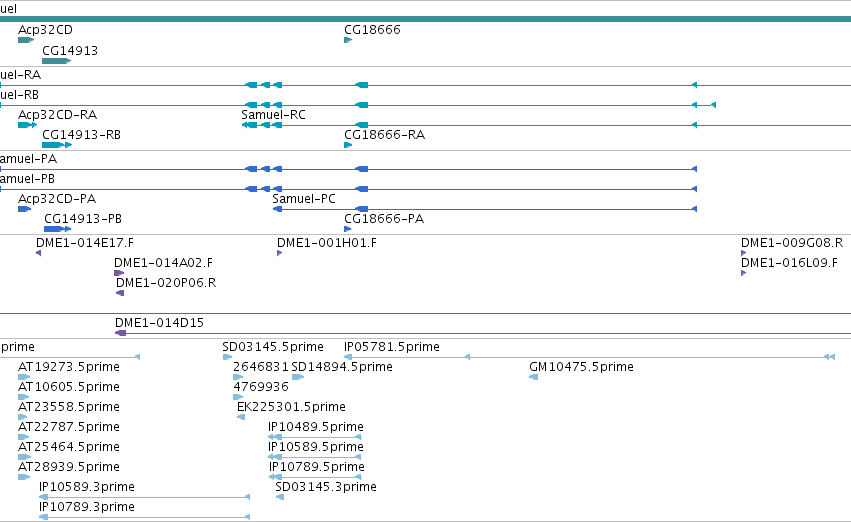Viewport: 851px width, 522px height.
Task: Select the SD03145.3prime EST label
Action: pyautogui.click(x=326, y=487)
